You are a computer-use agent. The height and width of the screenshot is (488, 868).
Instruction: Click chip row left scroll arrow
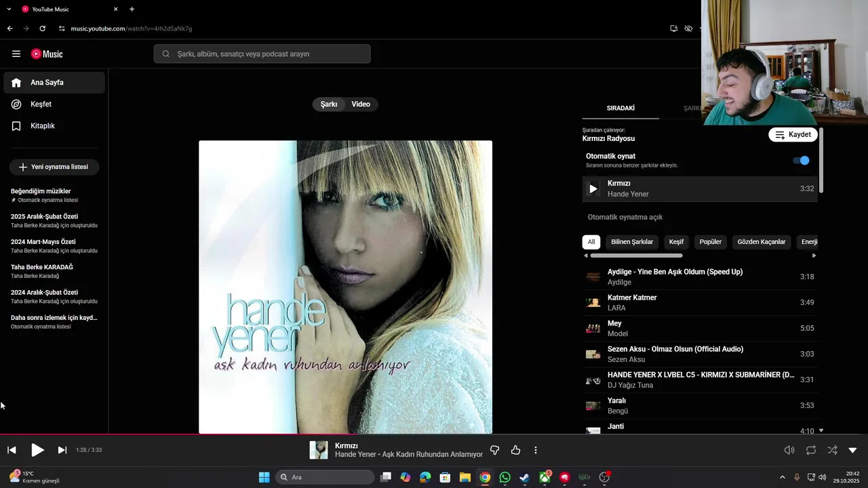coord(586,256)
